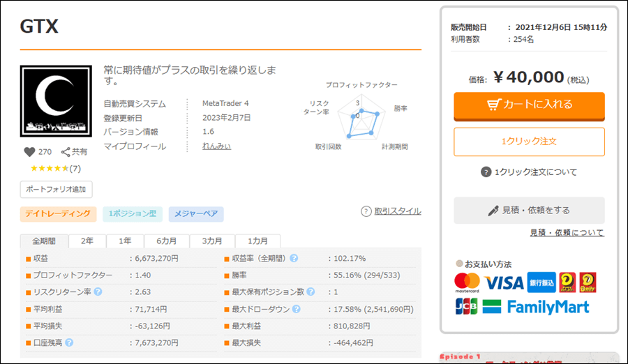Switch to the 1年 tab
This screenshot has height=364, width=628.
(x=125, y=241)
